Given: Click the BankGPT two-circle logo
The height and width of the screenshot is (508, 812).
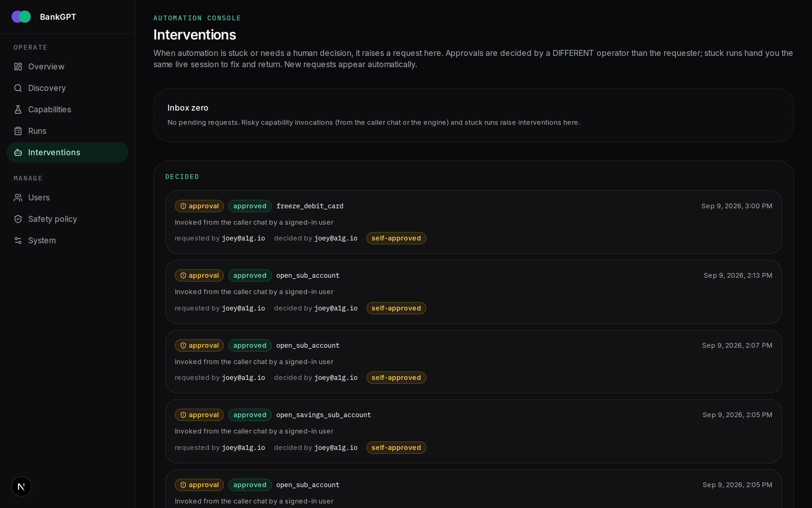Looking at the screenshot, I should pos(21,17).
